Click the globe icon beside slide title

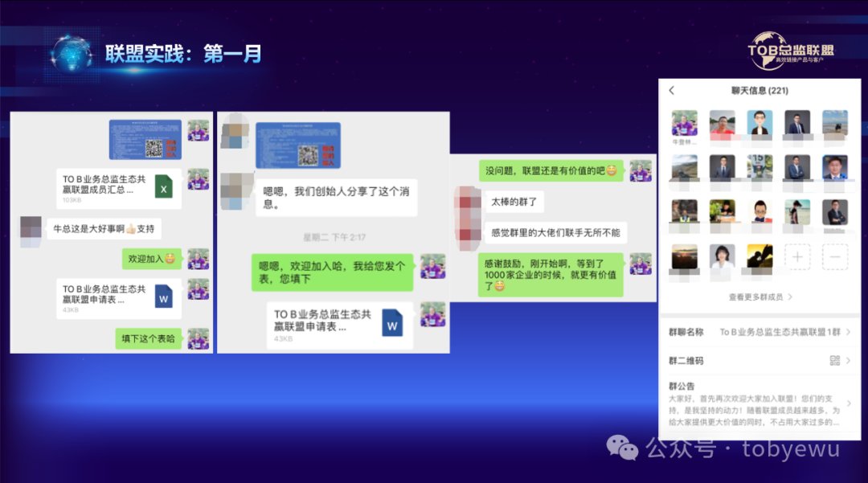point(72,54)
